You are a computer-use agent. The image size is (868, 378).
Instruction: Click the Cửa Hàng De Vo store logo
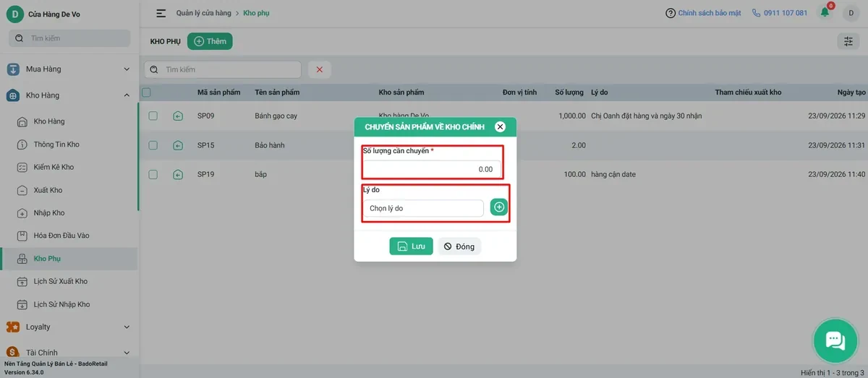14,14
